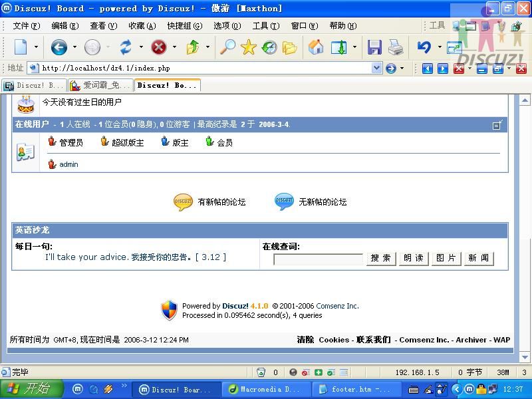Open favorites with the yellow star icon

pos(248,47)
